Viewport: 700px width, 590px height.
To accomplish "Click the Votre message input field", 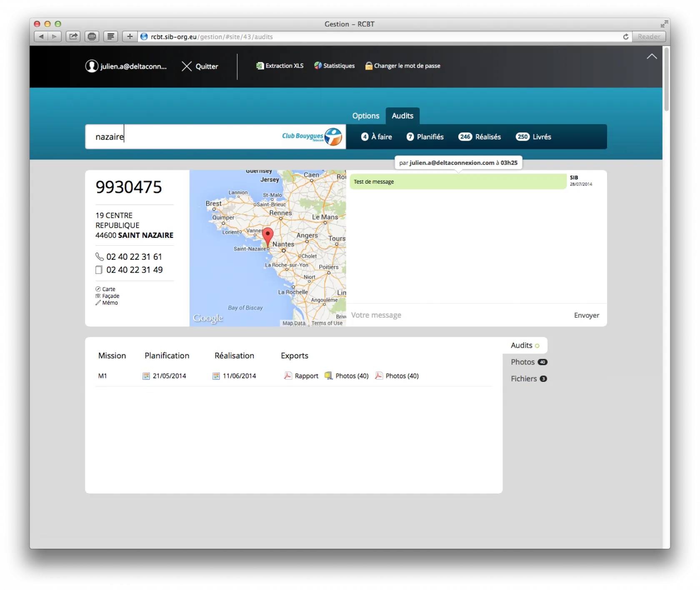I will [454, 316].
